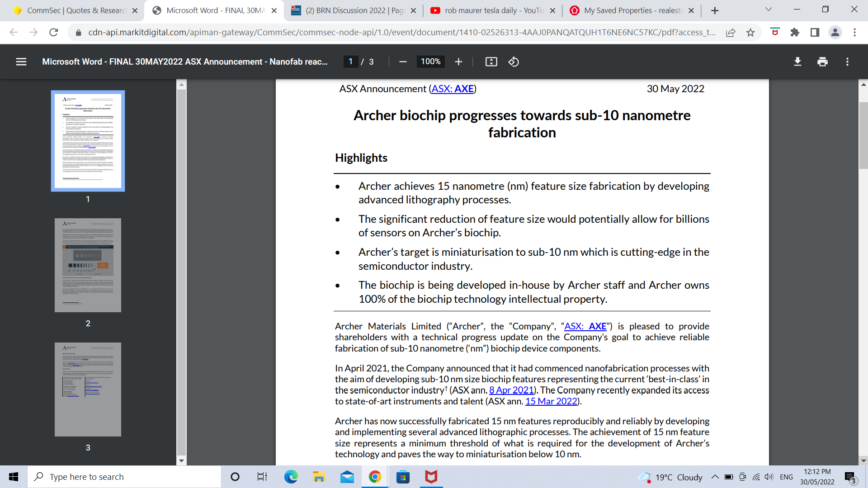
Task: Close the YouTube tab
Action: [552, 10]
